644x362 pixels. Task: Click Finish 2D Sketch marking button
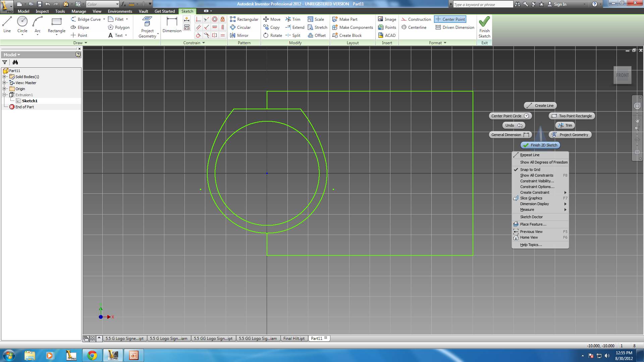(540, 145)
